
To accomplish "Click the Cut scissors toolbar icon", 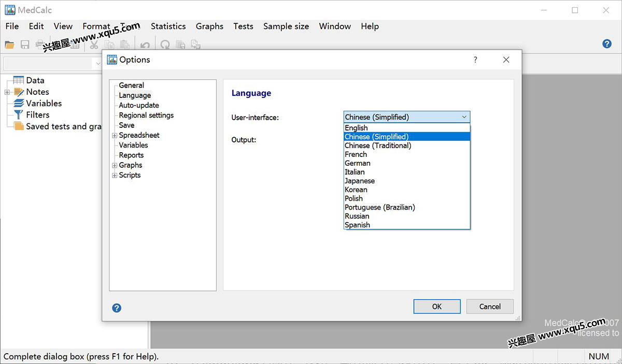I will (x=94, y=45).
